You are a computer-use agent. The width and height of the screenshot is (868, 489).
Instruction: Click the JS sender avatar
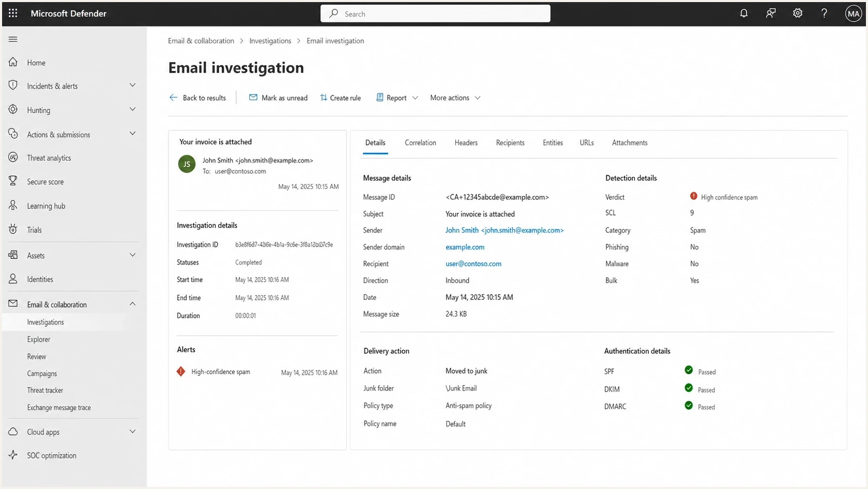coord(187,164)
